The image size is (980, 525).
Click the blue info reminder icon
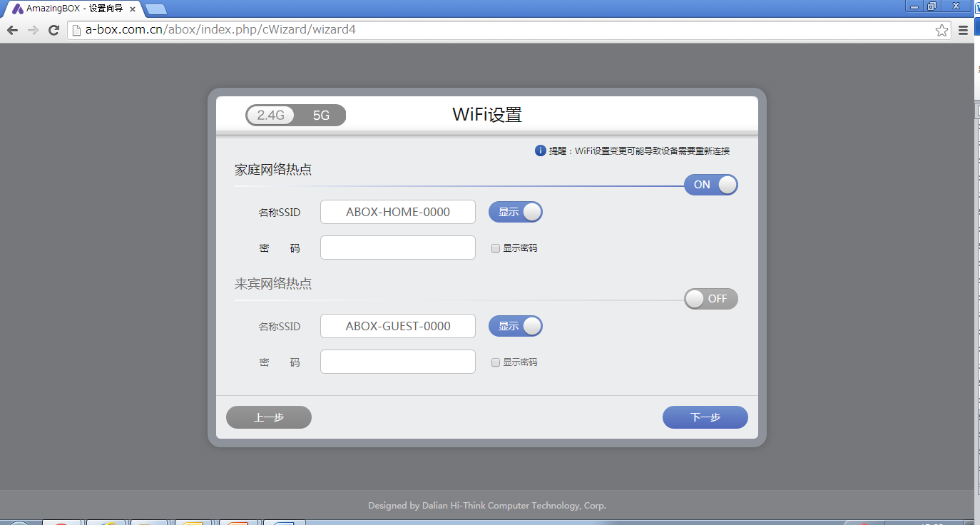(x=541, y=151)
